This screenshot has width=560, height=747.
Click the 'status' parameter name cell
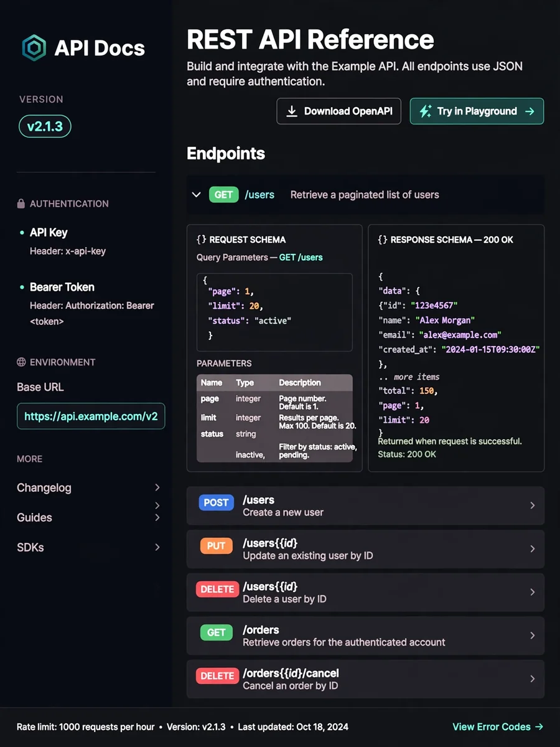[x=212, y=434]
